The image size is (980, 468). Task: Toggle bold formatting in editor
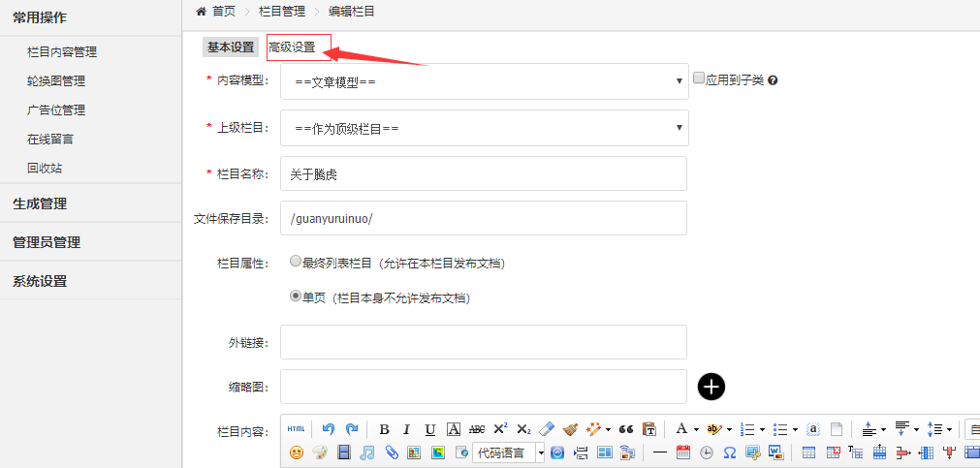(384, 429)
